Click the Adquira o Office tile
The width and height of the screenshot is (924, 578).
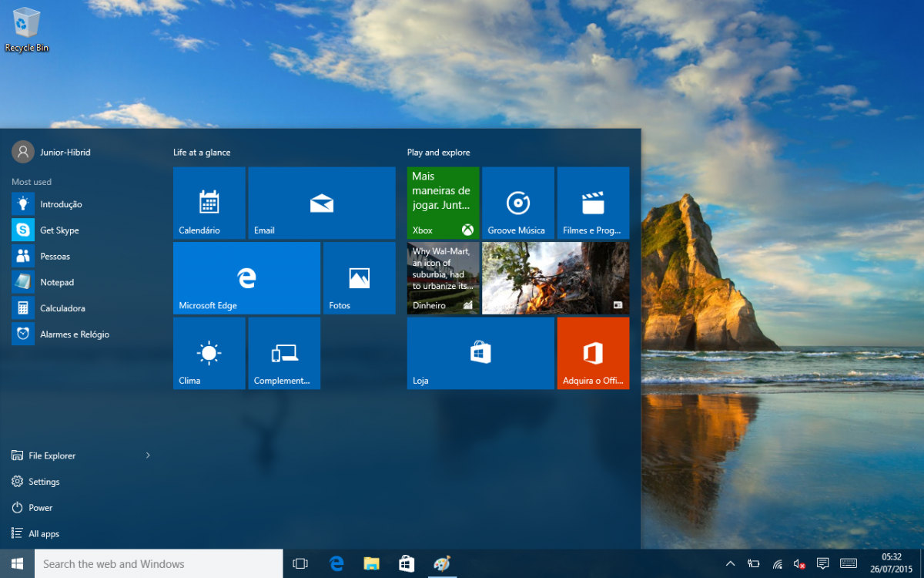pos(594,353)
